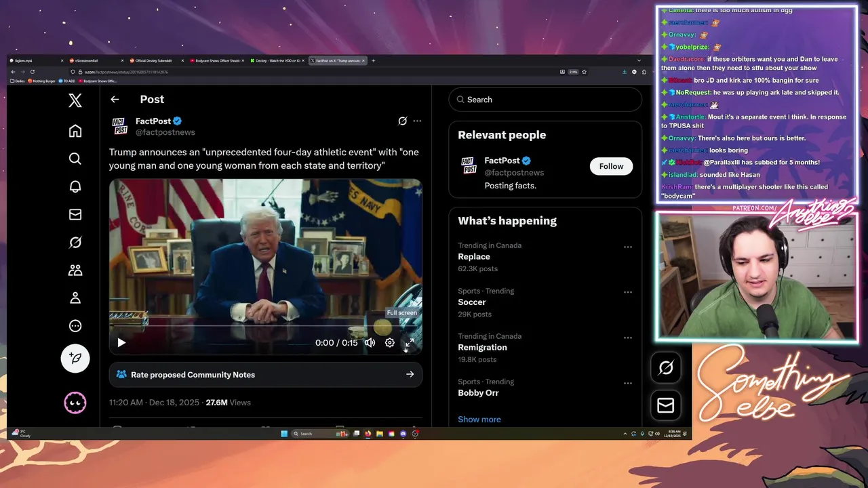Open trending topic Remigration
The image size is (868, 488).
pos(482,347)
